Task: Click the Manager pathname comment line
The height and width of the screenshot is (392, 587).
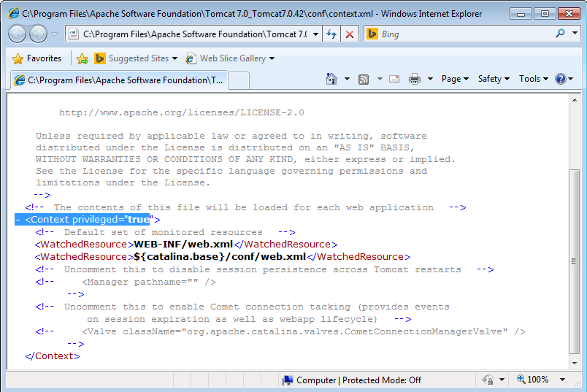Action: coord(149,282)
